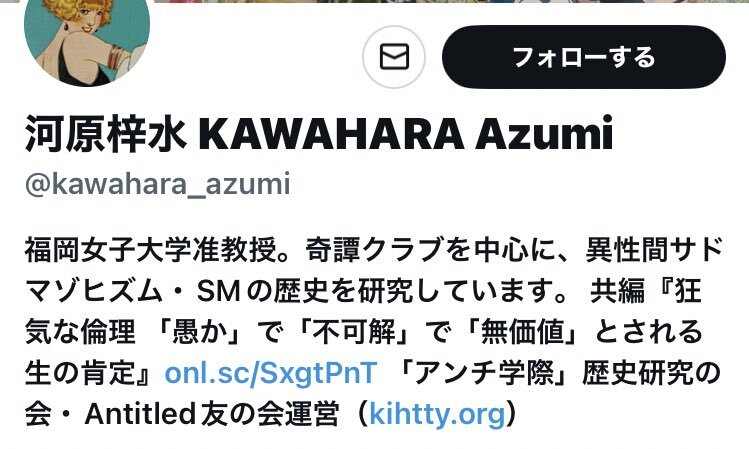Select the @kawahara_azumi handle
The image size is (749, 449).
[158, 184]
